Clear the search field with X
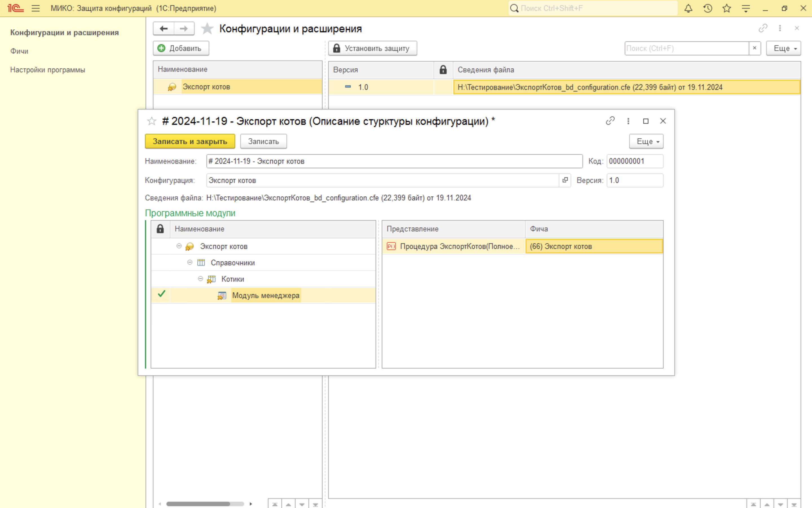The width and height of the screenshot is (812, 508). point(754,48)
